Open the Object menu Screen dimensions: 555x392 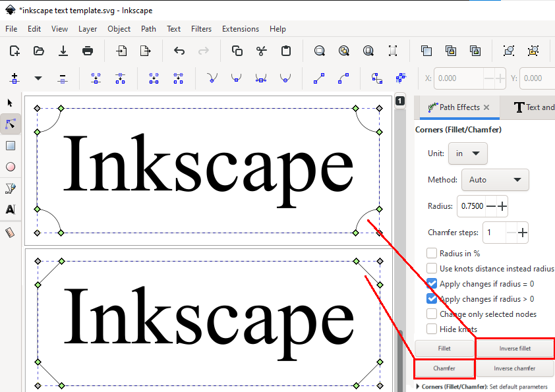119,29
